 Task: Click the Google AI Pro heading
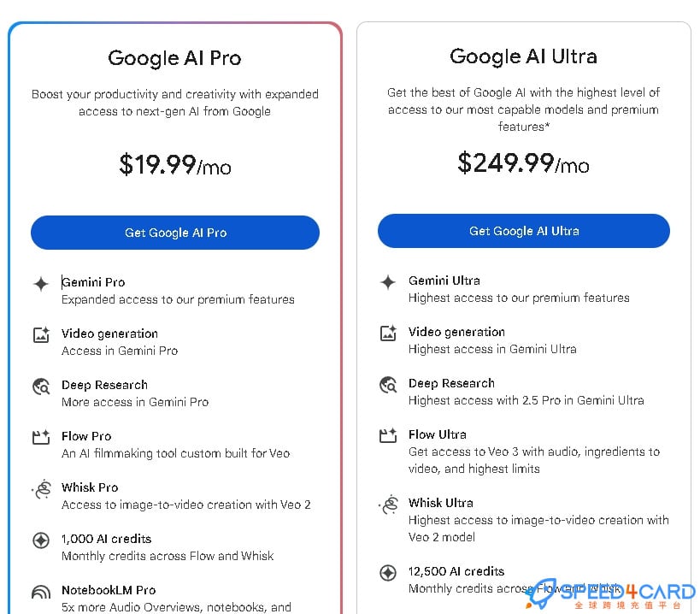[174, 58]
